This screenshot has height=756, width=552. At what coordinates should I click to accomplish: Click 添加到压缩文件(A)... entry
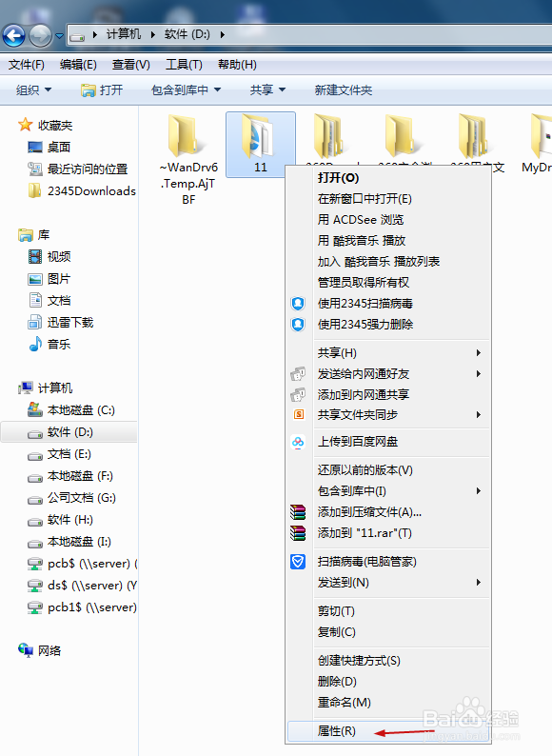[x=388, y=512]
